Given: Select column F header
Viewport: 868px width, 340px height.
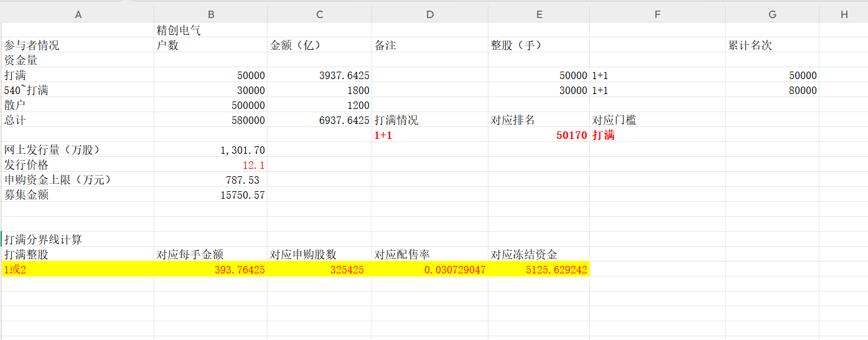Looking at the screenshot, I should point(657,14).
